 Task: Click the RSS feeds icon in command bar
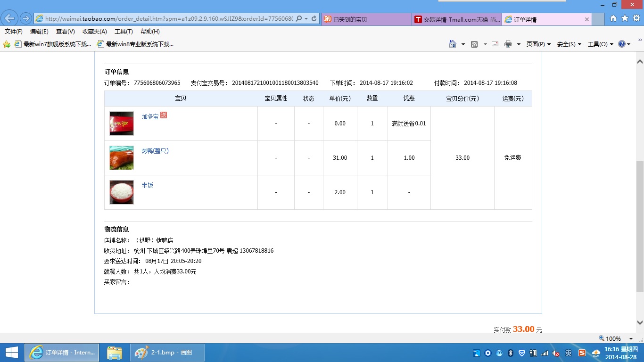pos(474,44)
